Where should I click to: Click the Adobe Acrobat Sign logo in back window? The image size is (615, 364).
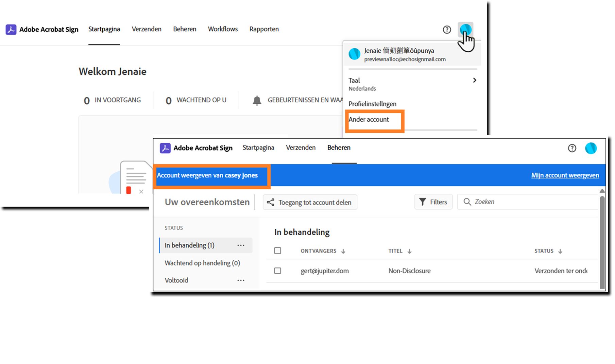(11, 30)
